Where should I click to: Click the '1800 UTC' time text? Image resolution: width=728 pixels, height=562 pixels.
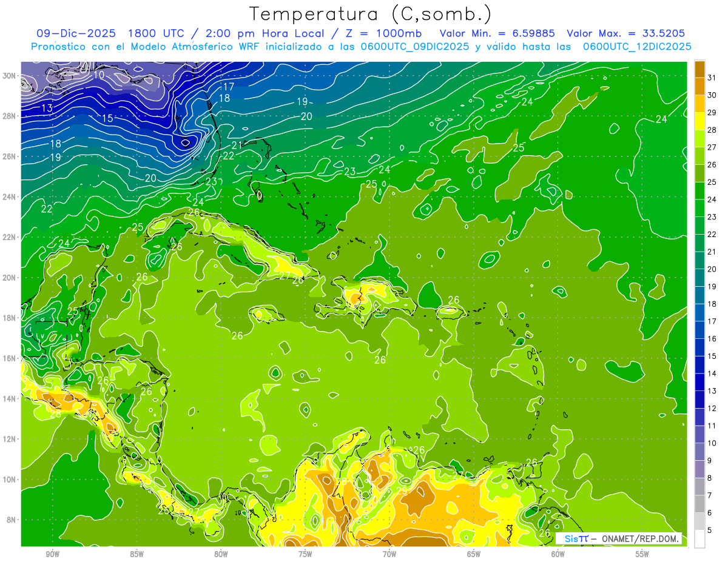click(x=157, y=33)
